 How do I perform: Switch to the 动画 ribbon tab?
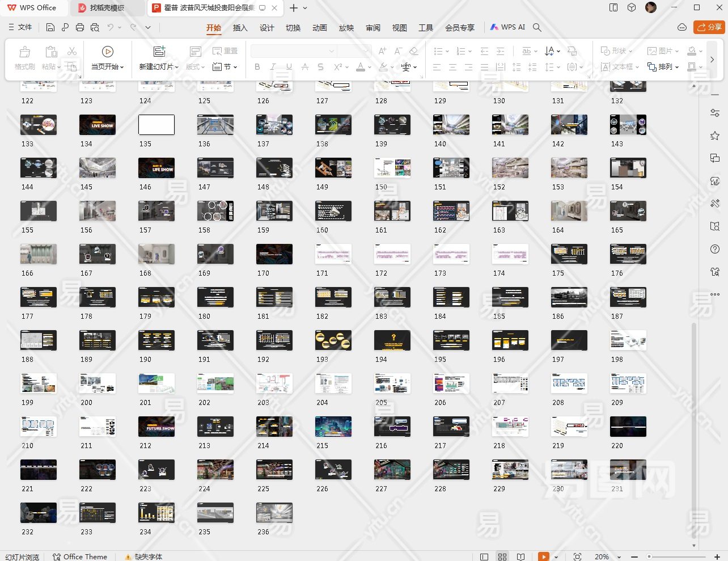[x=319, y=27]
